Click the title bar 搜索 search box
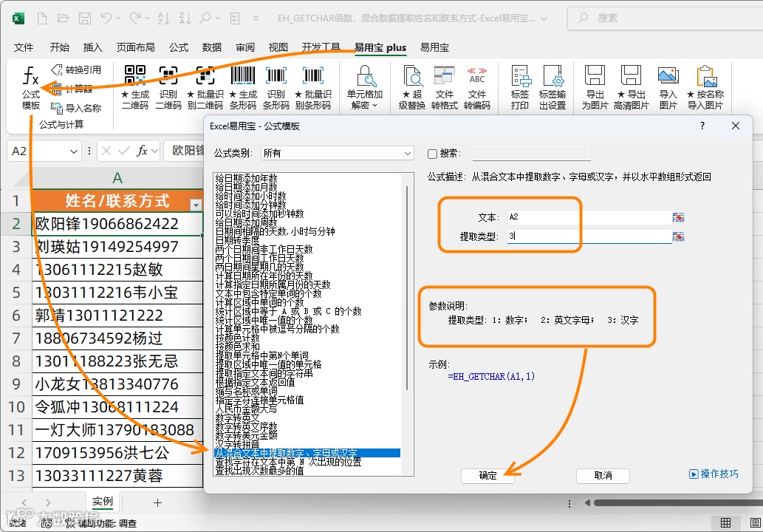The width and height of the screenshot is (763, 532). (x=665, y=18)
